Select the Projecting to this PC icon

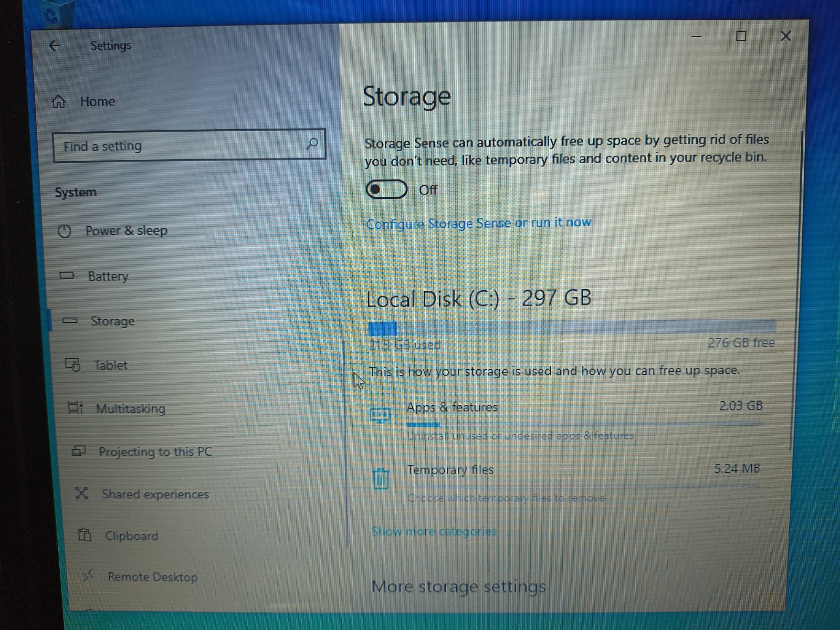coord(79,451)
